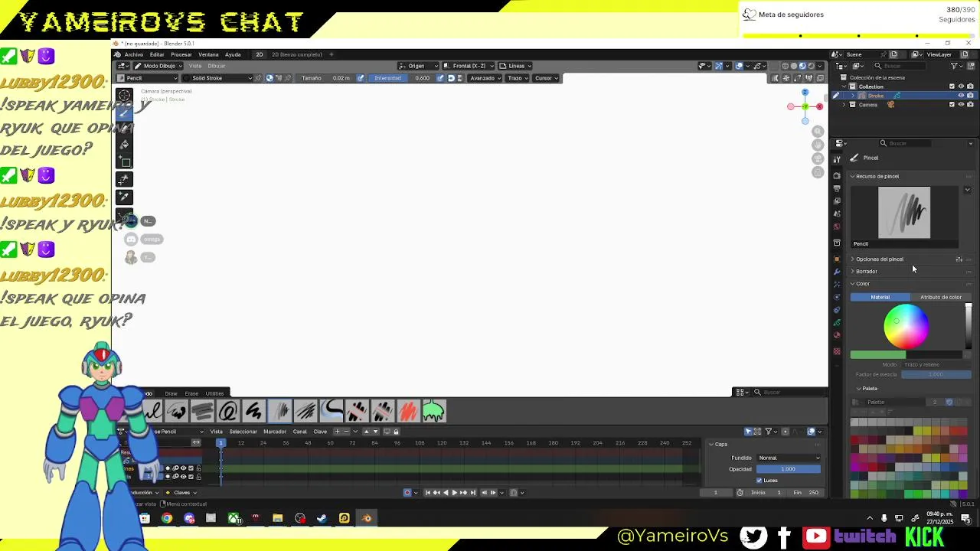Open the Pencil brush selector dropdown

pos(149,78)
